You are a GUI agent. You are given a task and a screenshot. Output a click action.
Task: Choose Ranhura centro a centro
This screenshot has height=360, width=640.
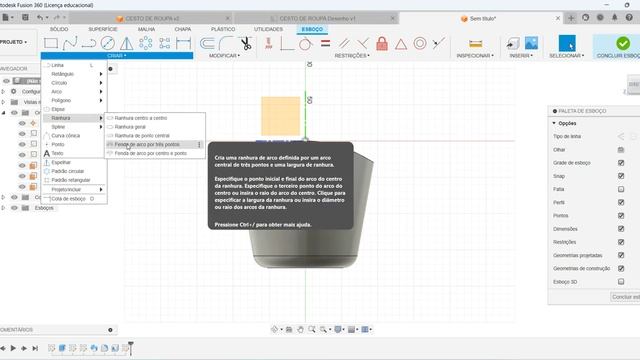tap(141, 118)
